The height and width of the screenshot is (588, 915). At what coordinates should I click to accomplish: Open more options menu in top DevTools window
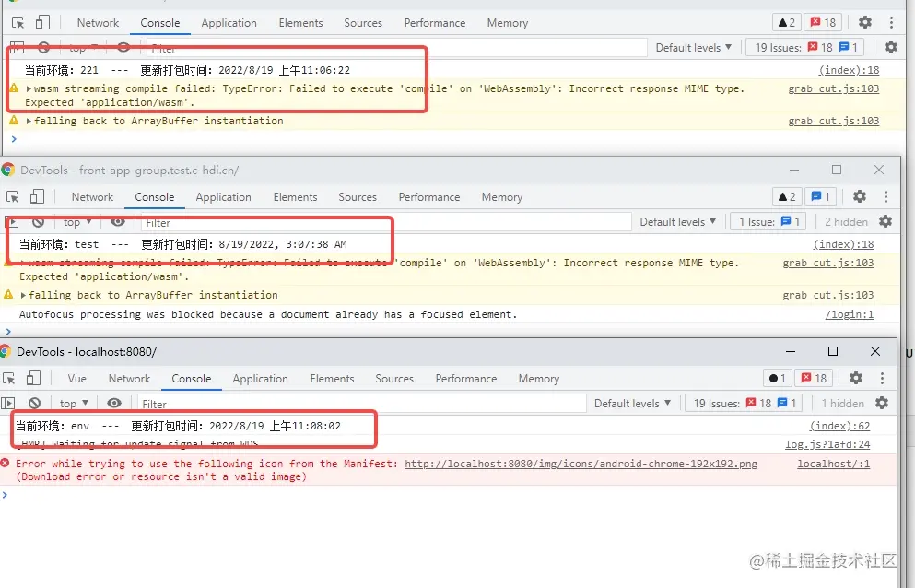pos(891,23)
